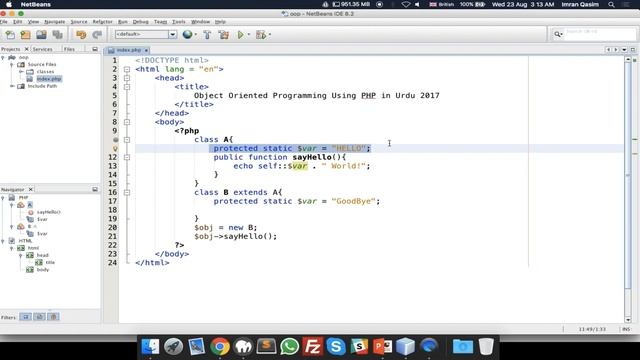Viewport: 640px width, 360px height.
Task: Click the lightbulb hint icon in gutter
Action: click(116, 149)
